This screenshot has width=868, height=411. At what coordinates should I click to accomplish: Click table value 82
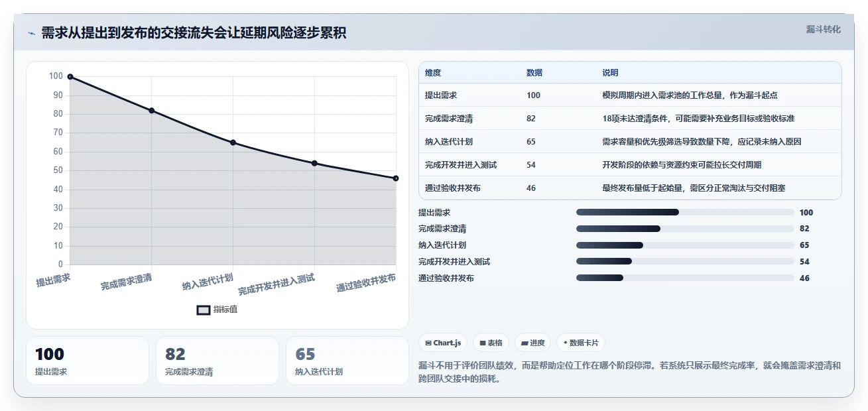[x=531, y=119]
